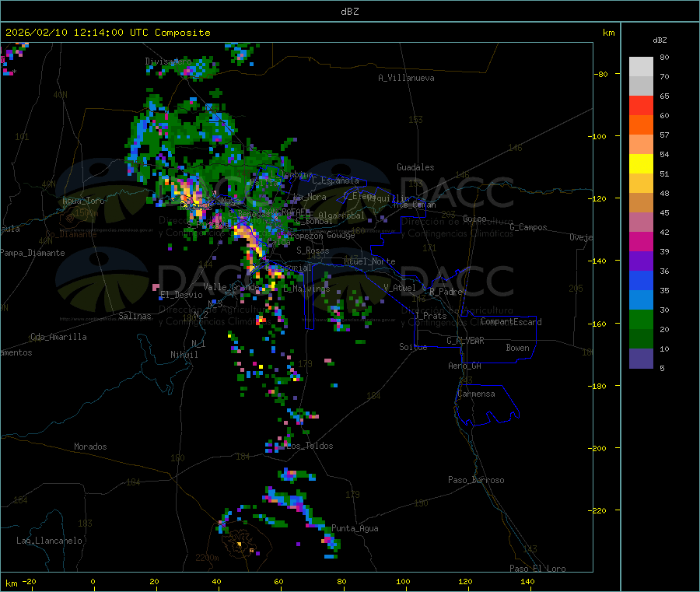Click the timestamp '2026/02/10 12:14:00 UTC Composite'

107,33
